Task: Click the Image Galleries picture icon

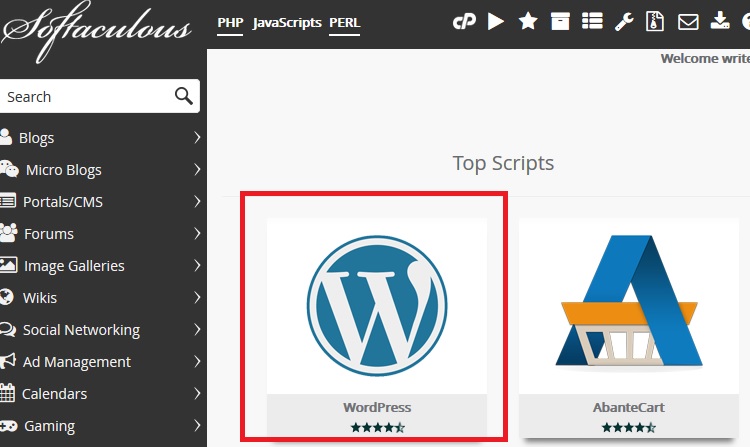Action: [x=8, y=265]
